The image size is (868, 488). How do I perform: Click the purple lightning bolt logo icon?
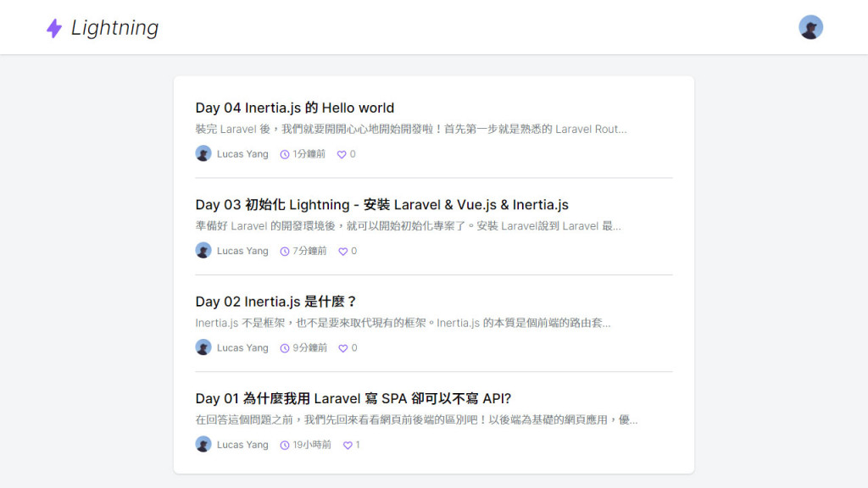click(54, 28)
